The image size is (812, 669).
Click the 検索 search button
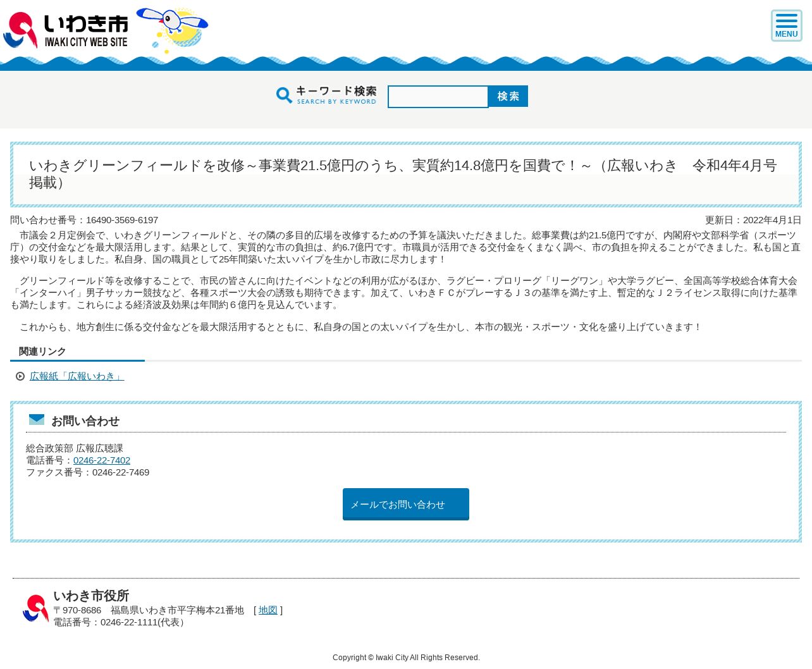point(508,96)
